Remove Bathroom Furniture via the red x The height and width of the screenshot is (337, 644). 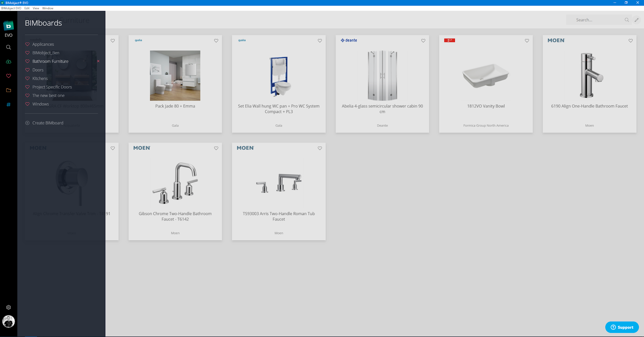98,61
